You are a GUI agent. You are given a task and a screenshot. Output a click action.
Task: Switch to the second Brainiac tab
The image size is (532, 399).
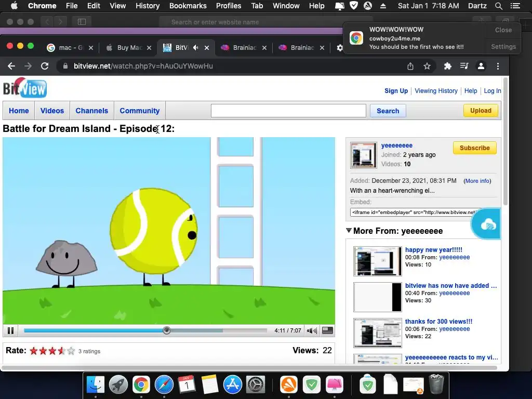pyautogui.click(x=301, y=48)
